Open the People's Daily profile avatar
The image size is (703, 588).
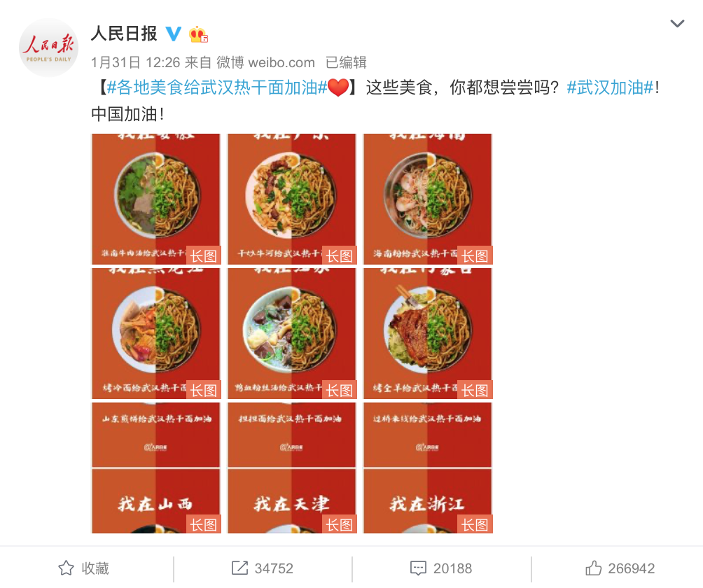click(48, 48)
